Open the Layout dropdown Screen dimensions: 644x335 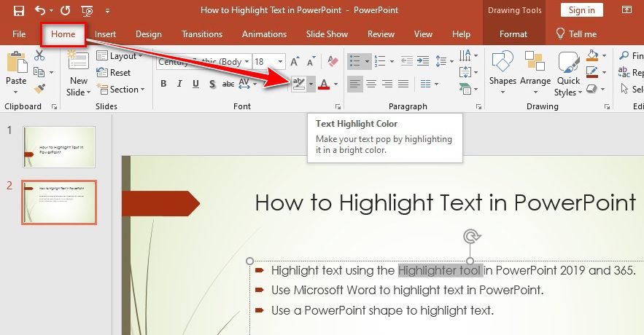tap(120, 56)
